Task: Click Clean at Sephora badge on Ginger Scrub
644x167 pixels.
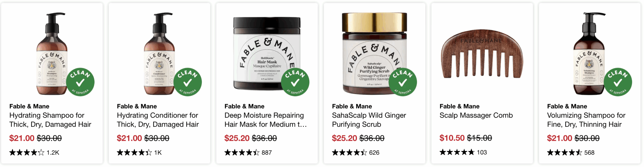Action: pos(403,82)
